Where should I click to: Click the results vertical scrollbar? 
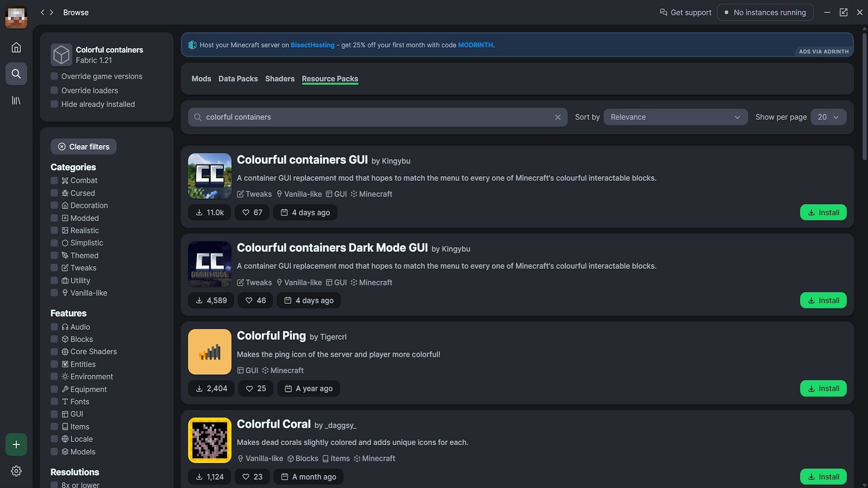click(x=864, y=97)
